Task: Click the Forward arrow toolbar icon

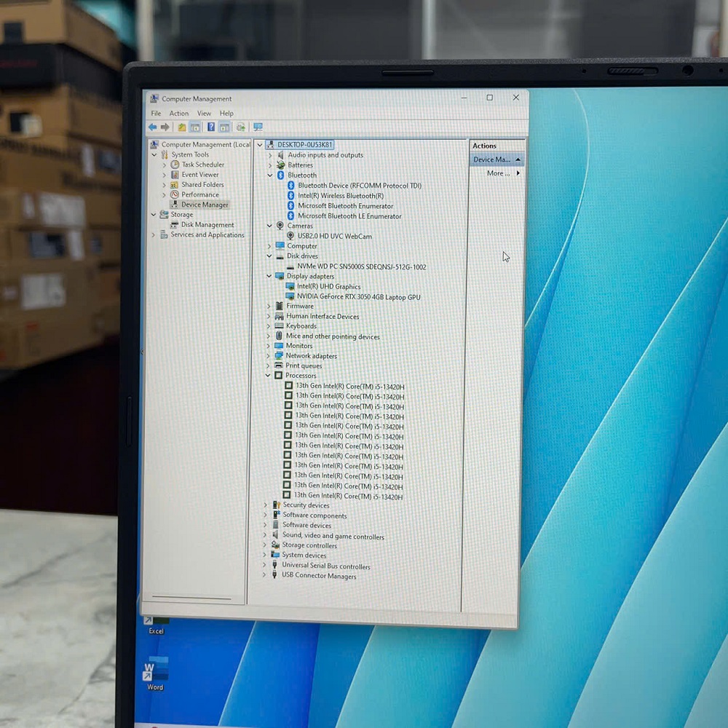Action: coord(165,127)
